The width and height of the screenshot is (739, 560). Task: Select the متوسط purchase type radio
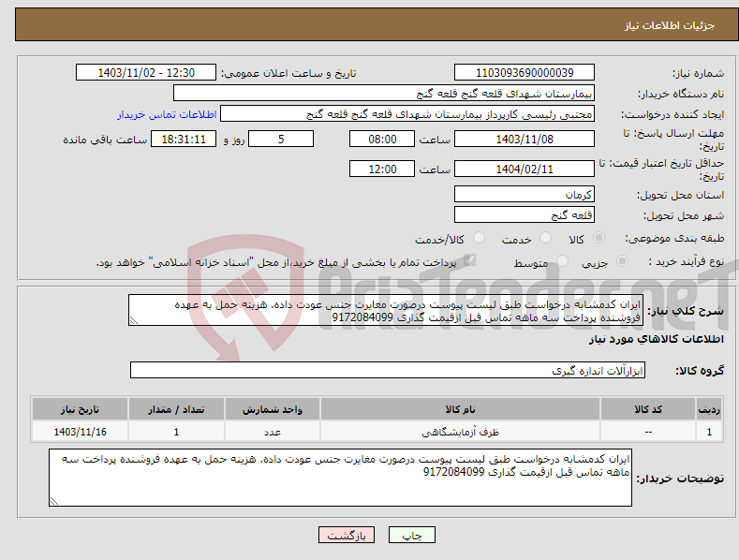pyautogui.click(x=562, y=261)
